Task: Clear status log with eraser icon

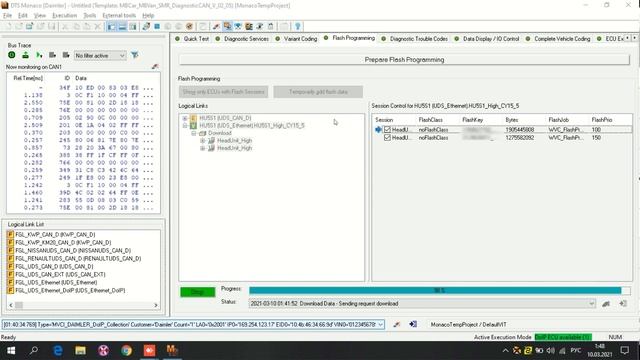Action: click(x=606, y=304)
